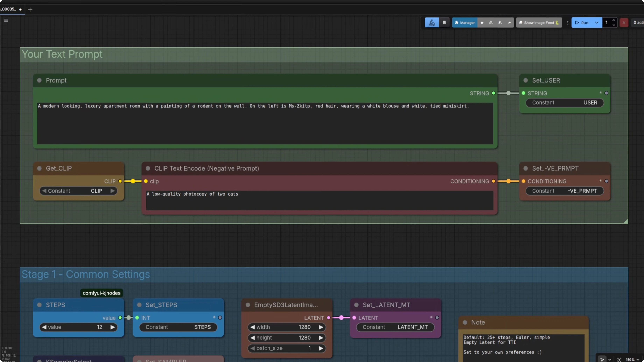Click Show Image Feed button
The width and height of the screenshot is (644, 362).
tap(539, 23)
